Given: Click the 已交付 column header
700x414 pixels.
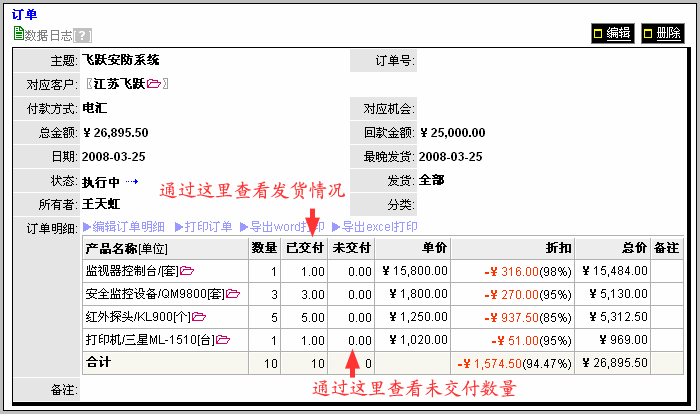Looking at the screenshot, I should [305, 248].
